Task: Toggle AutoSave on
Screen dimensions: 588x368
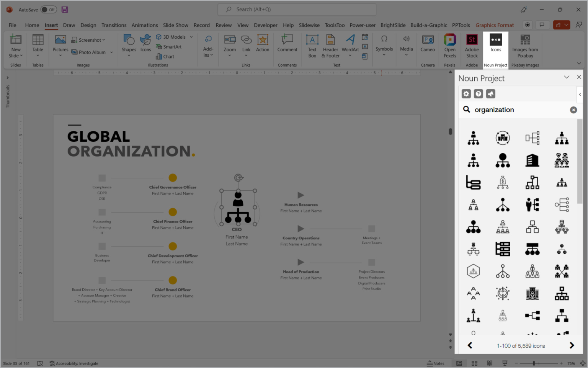Action: click(x=48, y=9)
